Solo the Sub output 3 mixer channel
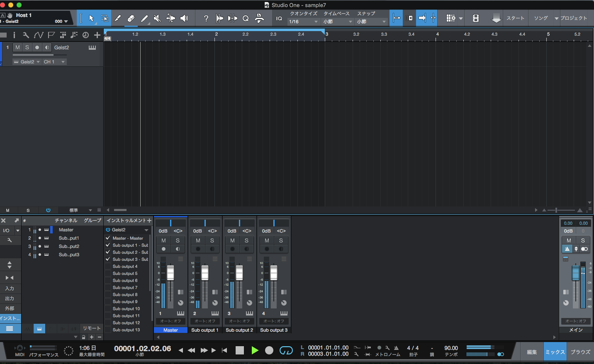This screenshot has height=364, width=594. [x=281, y=240]
